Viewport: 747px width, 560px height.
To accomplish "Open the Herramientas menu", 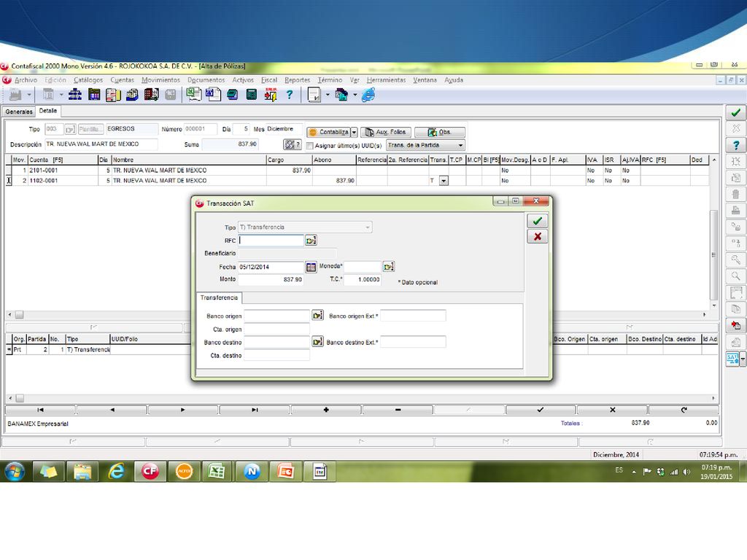I will [x=386, y=80].
